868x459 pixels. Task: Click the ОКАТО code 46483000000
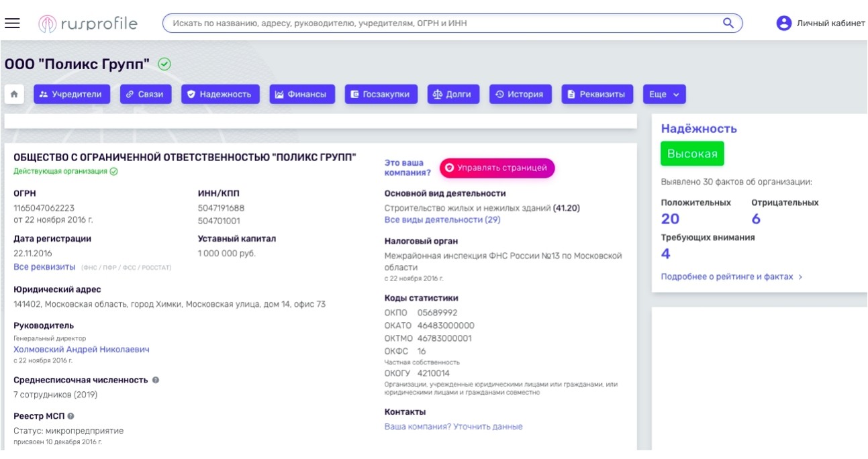[446, 325]
